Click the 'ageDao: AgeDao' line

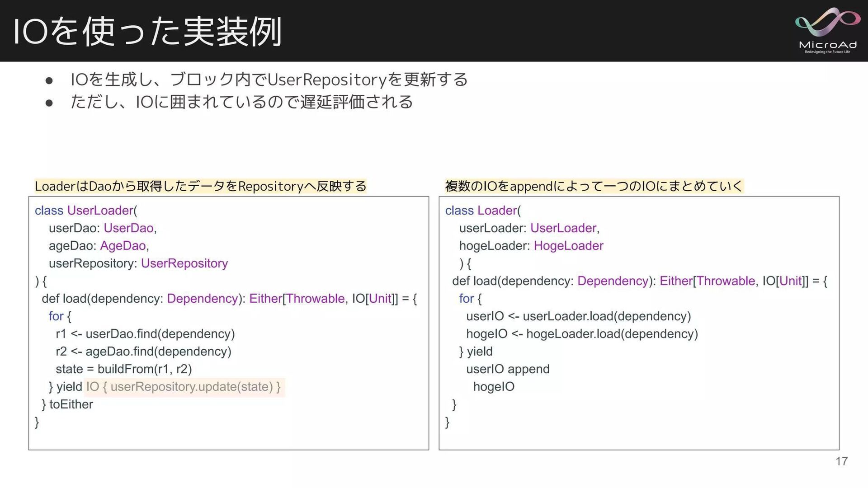click(x=99, y=246)
